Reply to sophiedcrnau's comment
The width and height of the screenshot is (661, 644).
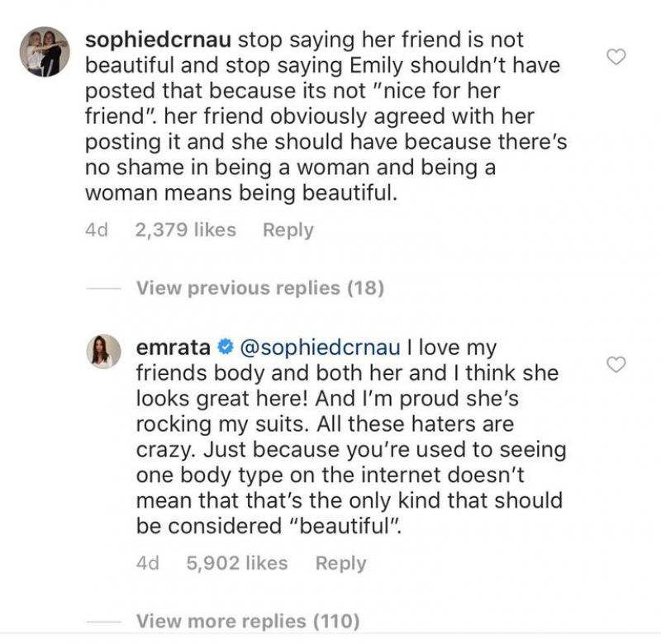[288, 230]
